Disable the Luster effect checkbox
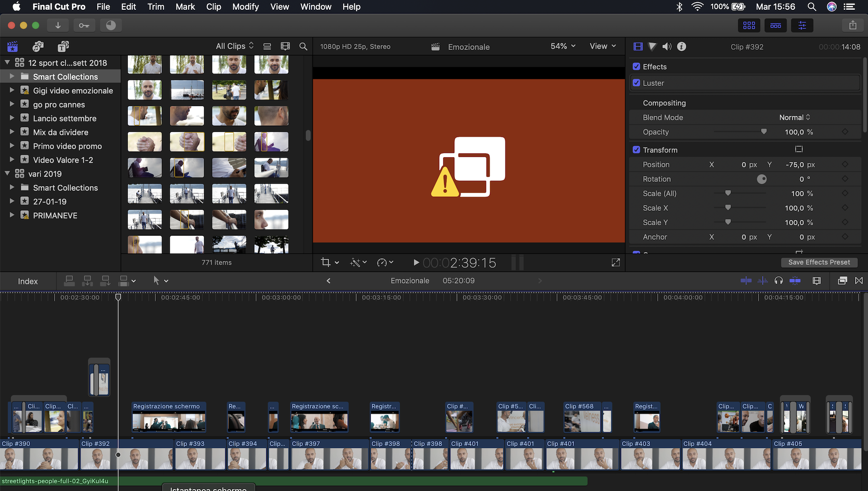Viewport: 868px width, 491px height. point(637,83)
